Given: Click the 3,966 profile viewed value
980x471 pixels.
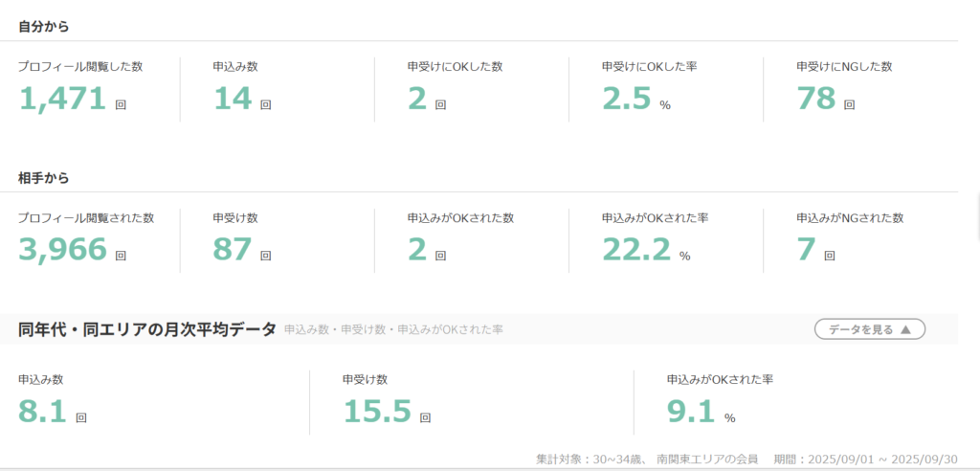Looking at the screenshot, I should (x=62, y=249).
